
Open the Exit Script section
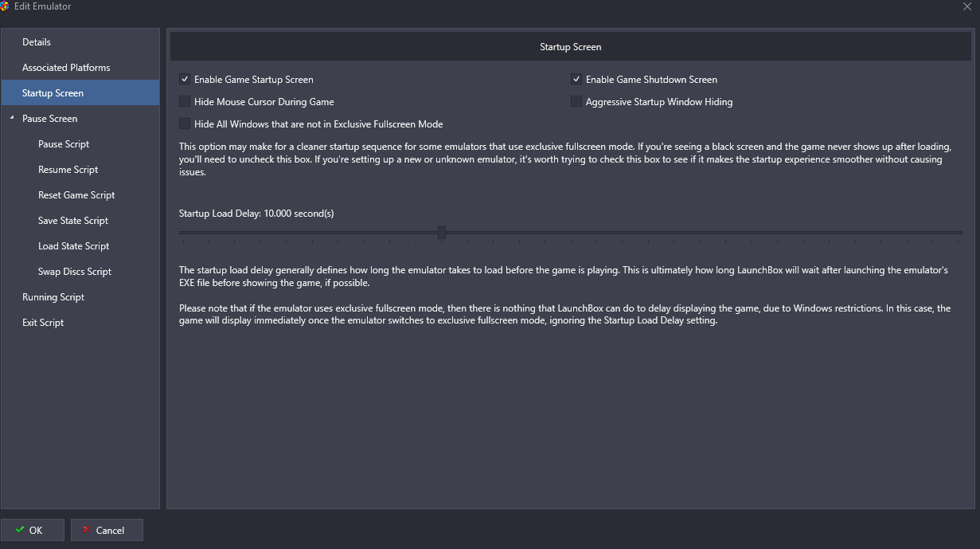[x=43, y=323]
